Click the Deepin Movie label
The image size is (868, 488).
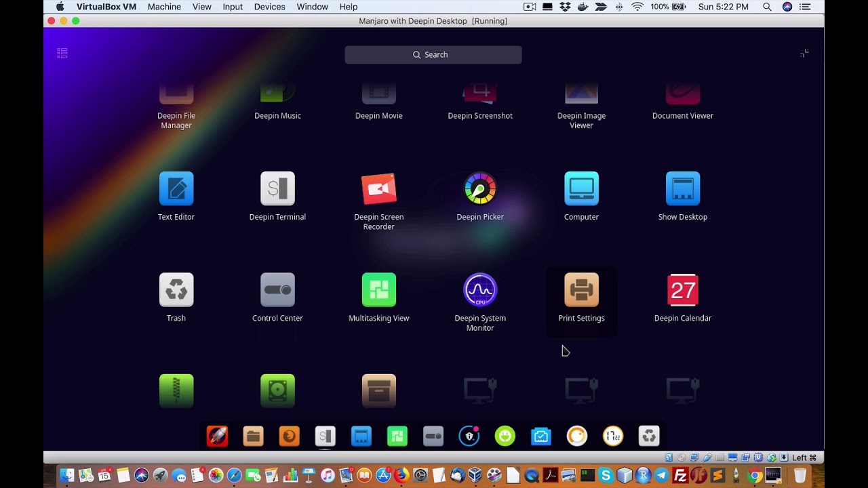point(379,116)
